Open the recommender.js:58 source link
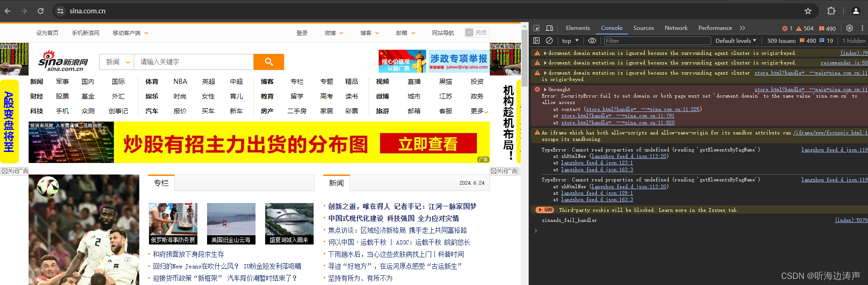 point(844,63)
